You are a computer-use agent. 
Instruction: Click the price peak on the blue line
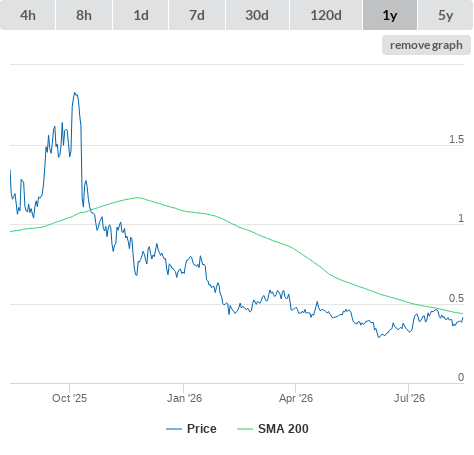(x=75, y=93)
